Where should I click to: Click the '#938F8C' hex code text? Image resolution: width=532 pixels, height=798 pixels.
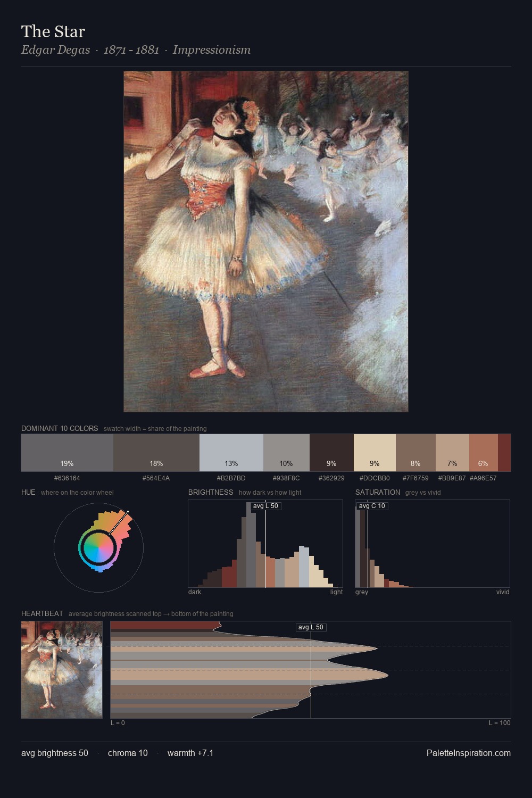click(286, 478)
